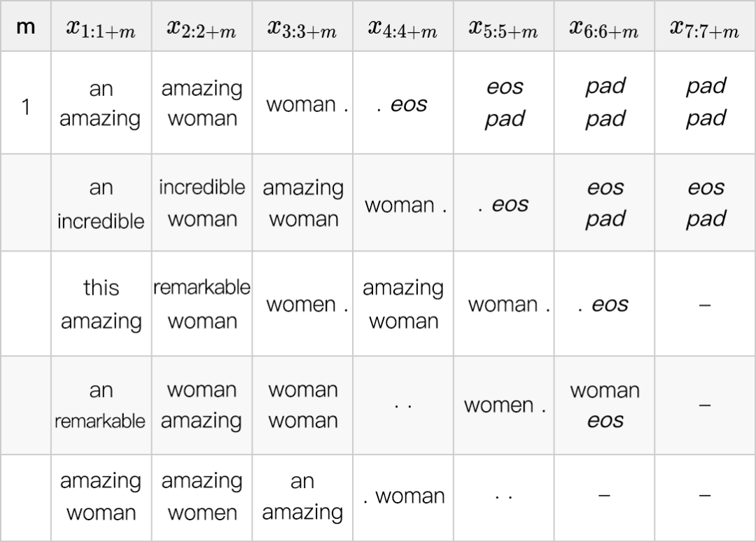
Task: Select the 'an incredible' cell
Action: 101,204
